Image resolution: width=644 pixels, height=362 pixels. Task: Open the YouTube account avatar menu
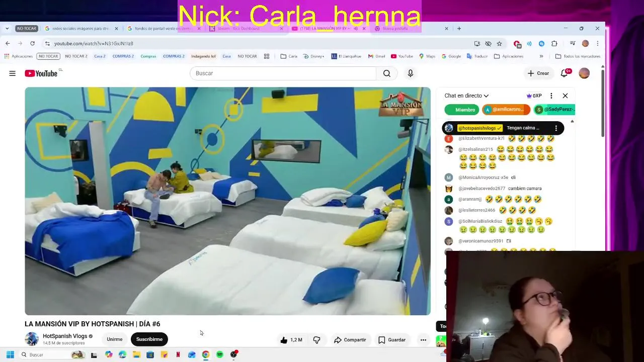click(584, 73)
